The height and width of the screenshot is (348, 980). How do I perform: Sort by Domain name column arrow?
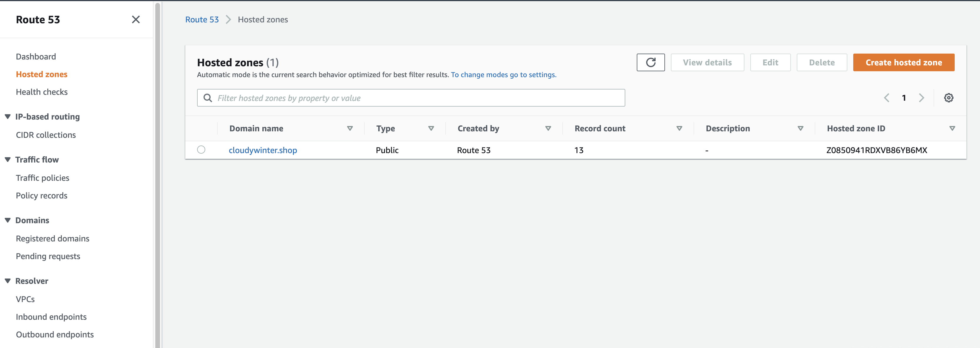[350, 128]
